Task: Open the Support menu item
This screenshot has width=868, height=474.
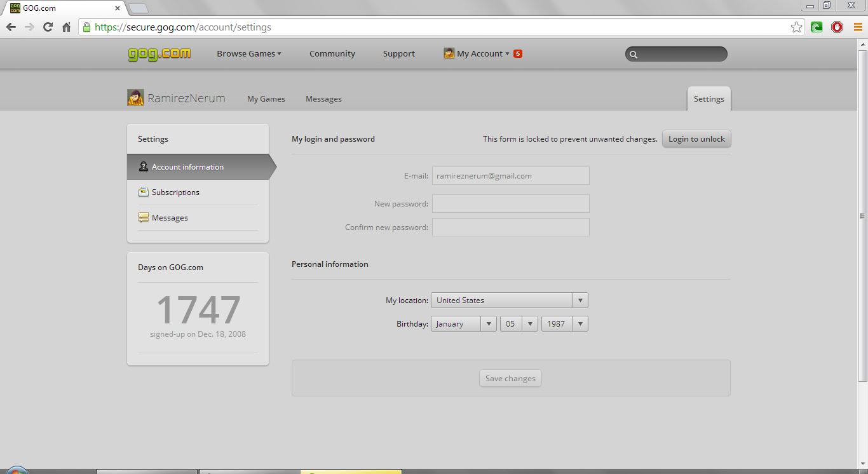Action: tap(399, 53)
